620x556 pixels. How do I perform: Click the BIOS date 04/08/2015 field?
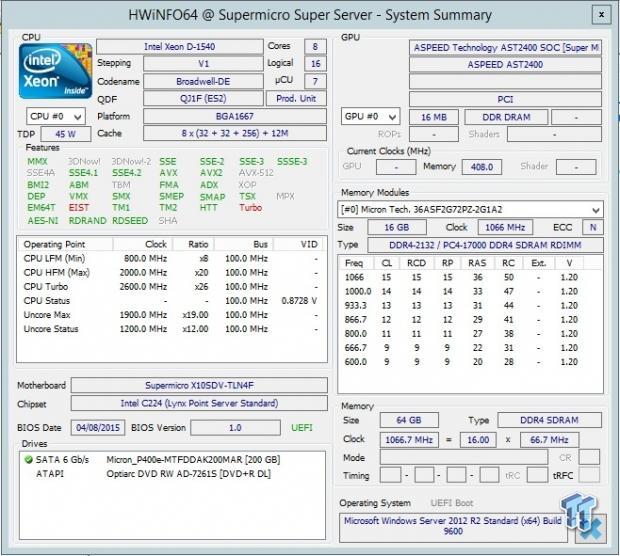point(98,428)
